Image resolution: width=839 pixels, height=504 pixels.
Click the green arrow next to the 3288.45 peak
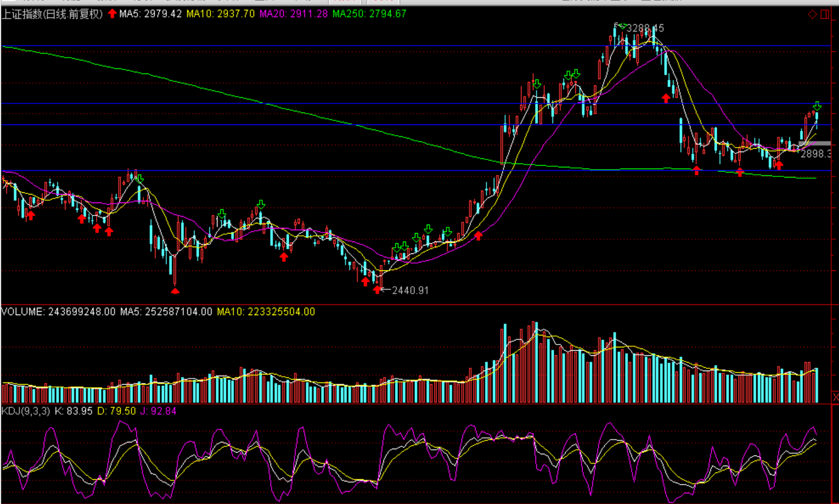[622, 26]
